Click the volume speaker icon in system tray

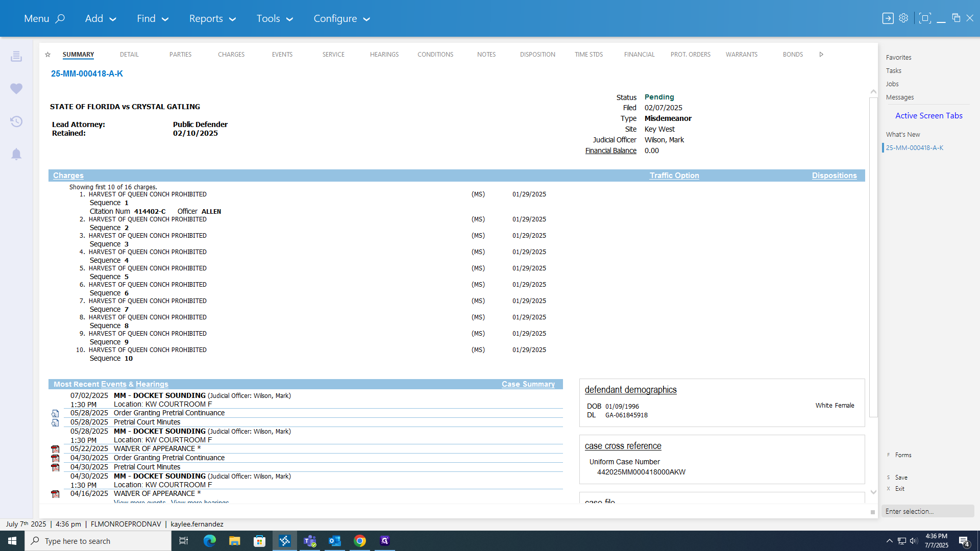pyautogui.click(x=914, y=541)
